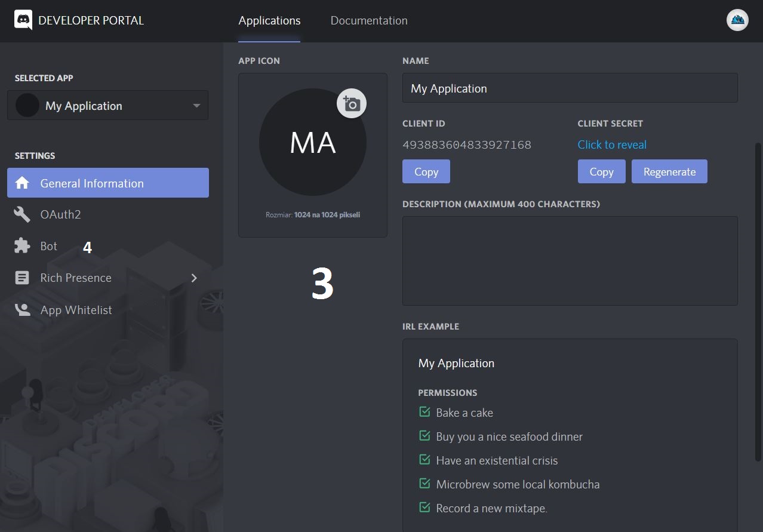Open General Information settings
Viewport: 763px width, 532px height.
click(x=108, y=183)
